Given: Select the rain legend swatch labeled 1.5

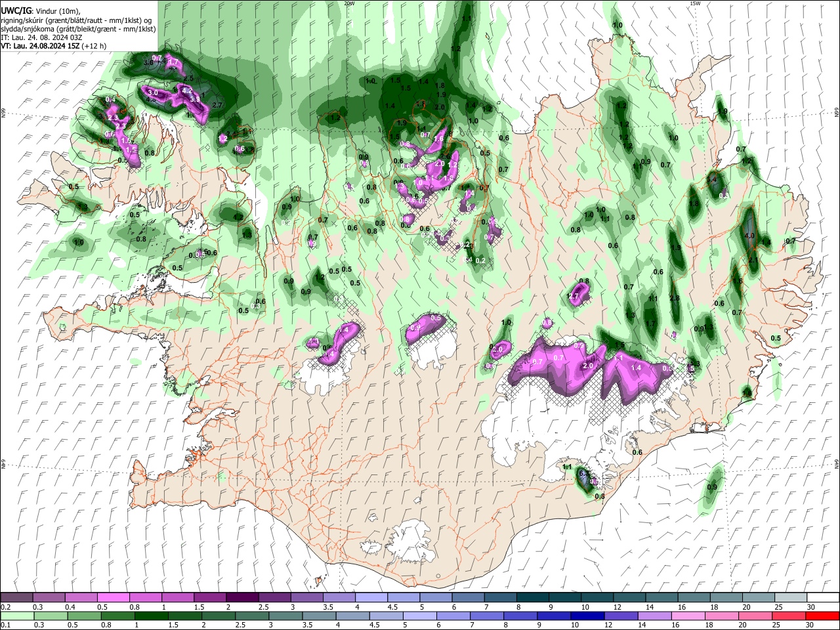Looking at the screenshot, I should click(184, 616).
